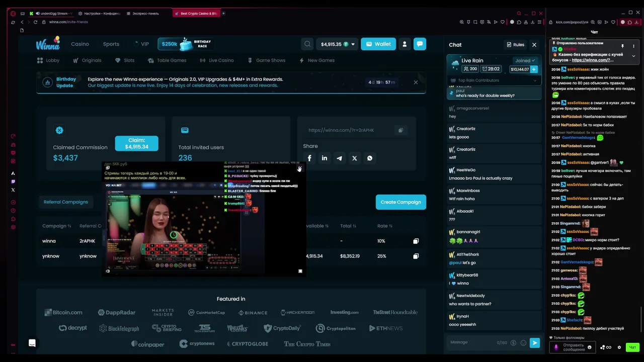Share via Facebook icon

point(309,158)
